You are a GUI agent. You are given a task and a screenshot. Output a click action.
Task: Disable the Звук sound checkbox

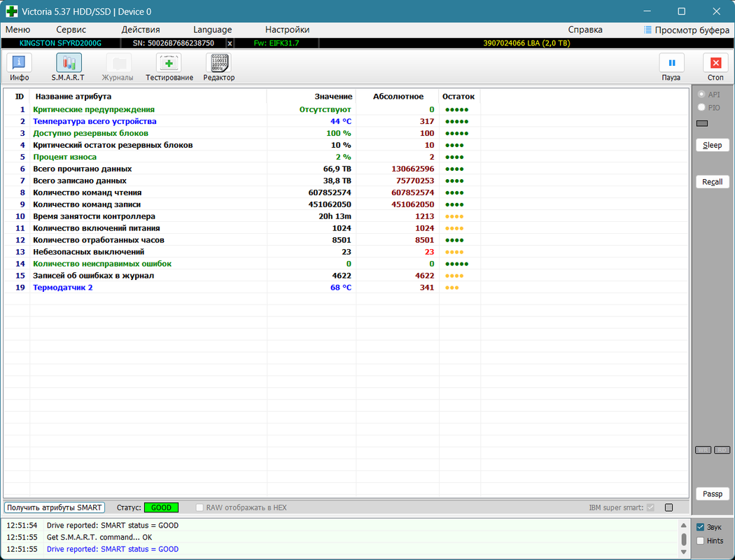[700, 527]
